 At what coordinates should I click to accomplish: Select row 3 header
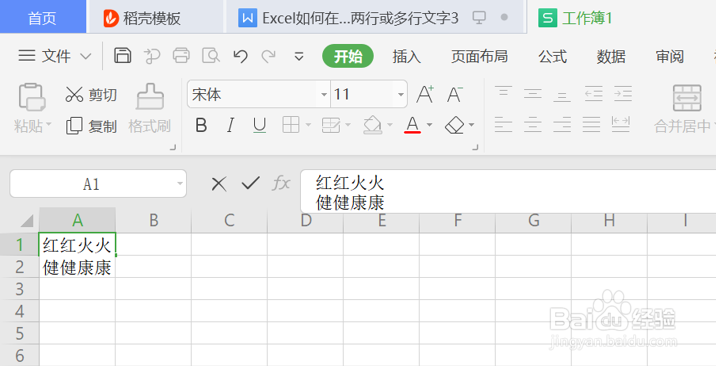20,289
